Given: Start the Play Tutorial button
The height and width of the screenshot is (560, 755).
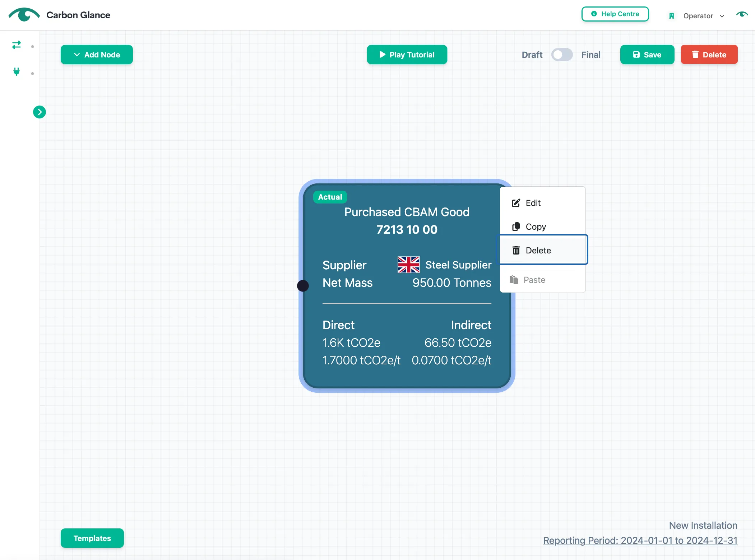Looking at the screenshot, I should tap(407, 55).
